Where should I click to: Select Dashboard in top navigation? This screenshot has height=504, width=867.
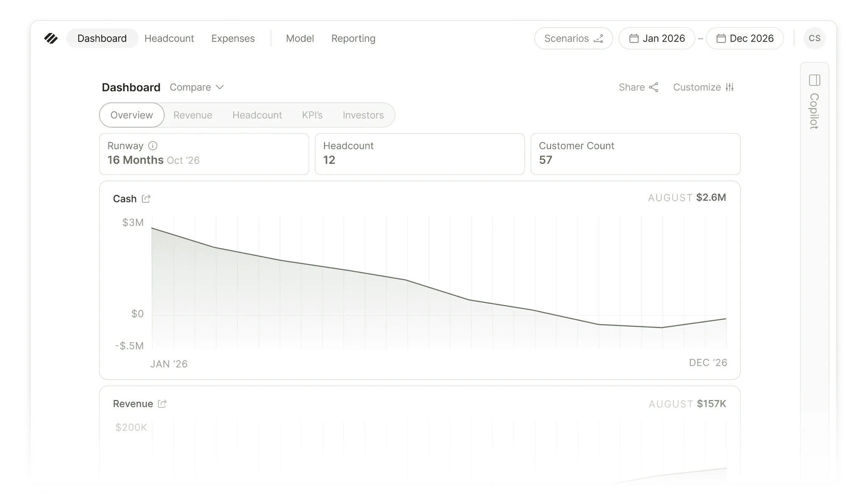(102, 39)
